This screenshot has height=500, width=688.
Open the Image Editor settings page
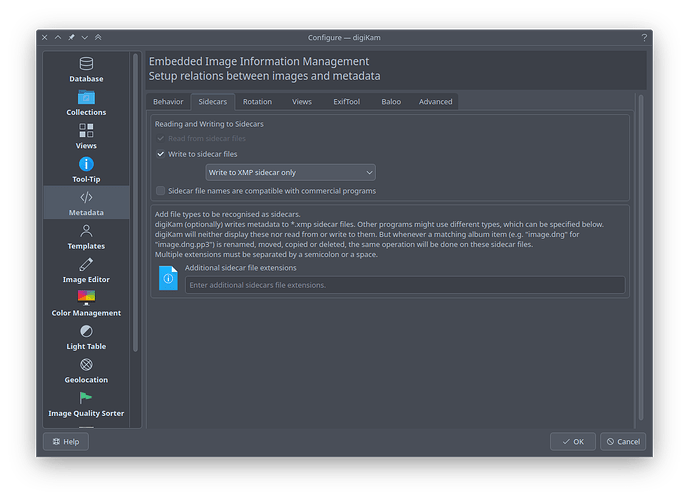[86, 270]
